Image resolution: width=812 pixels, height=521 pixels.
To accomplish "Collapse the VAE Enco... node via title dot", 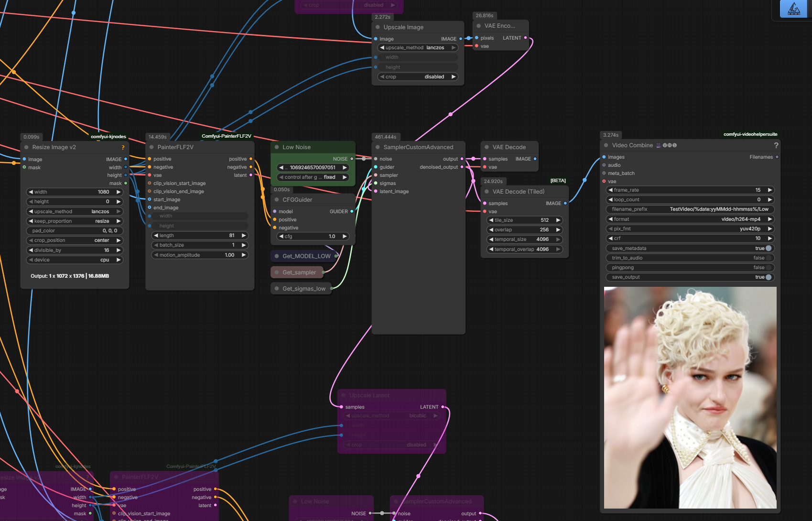I will click(x=478, y=26).
